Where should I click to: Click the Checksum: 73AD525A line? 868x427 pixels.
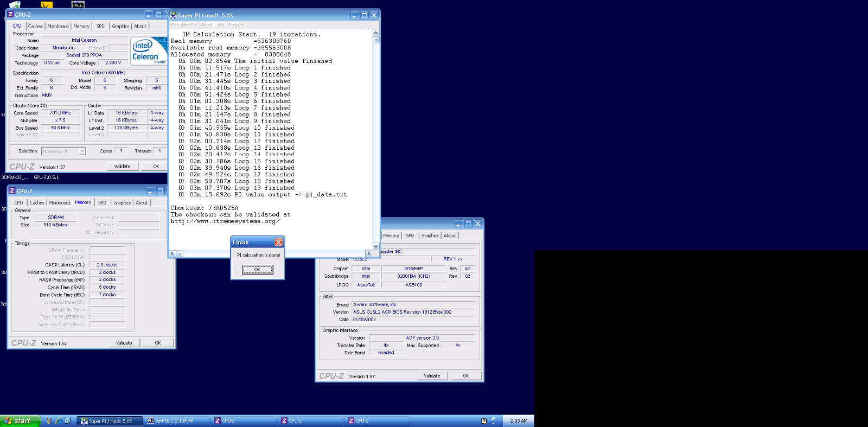pos(205,208)
